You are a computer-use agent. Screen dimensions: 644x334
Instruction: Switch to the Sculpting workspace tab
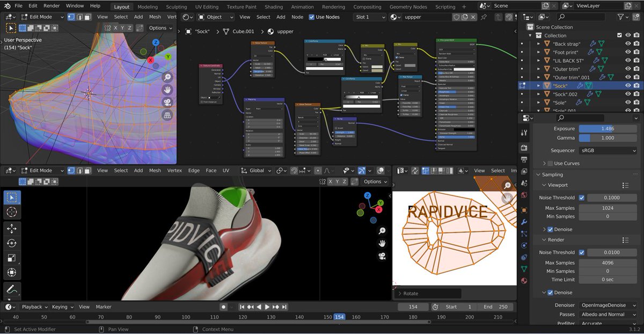pyautogui.click(x=176, y=7)
